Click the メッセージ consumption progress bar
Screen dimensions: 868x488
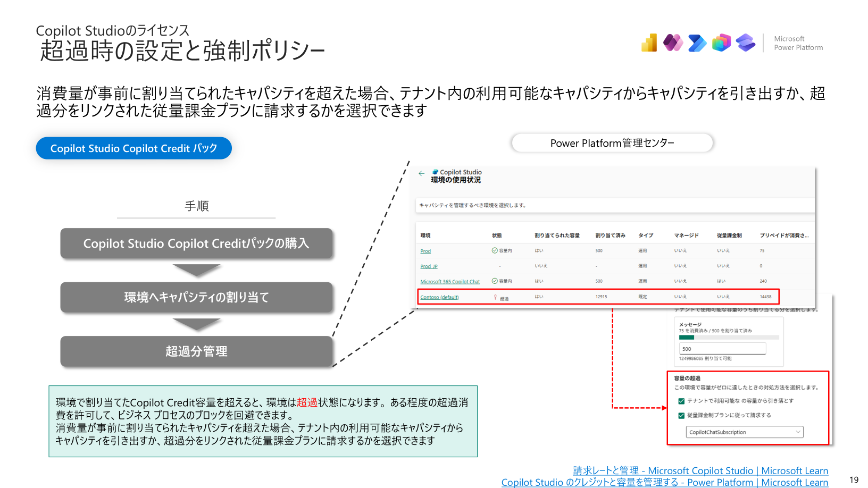point(729,338)
